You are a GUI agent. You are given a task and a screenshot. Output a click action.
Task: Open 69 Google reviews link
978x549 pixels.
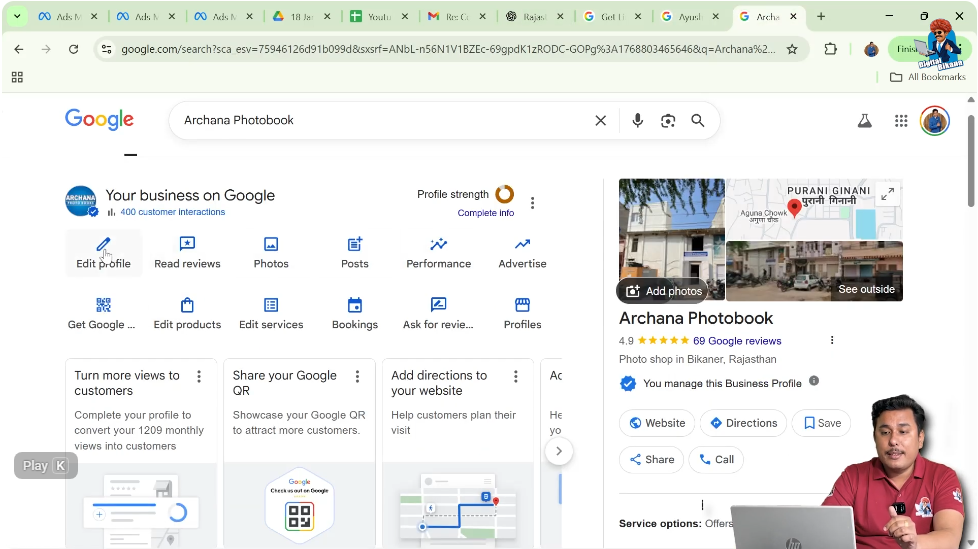pyautogui.click(x=737, y=341)
